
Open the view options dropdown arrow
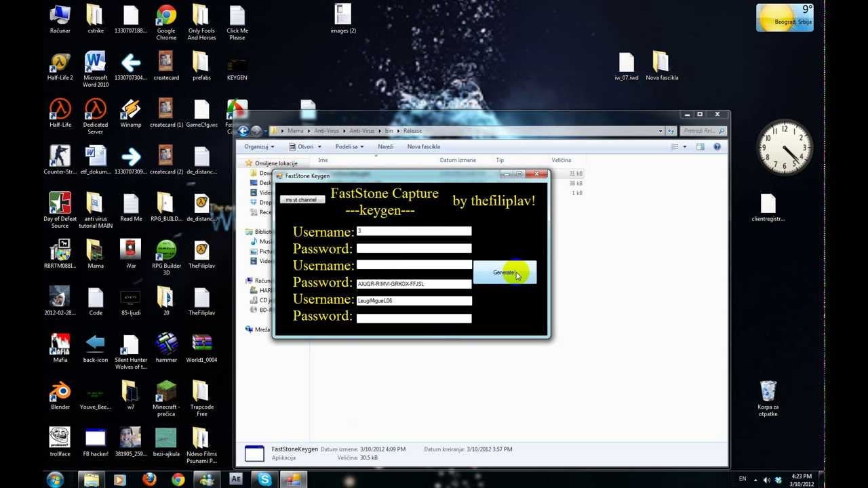(x=684, y=146)
